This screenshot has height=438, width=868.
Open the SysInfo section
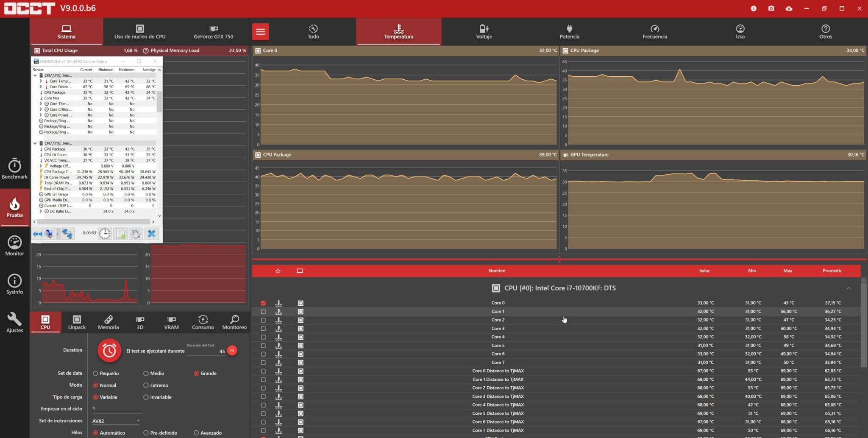tap(14, 284)
